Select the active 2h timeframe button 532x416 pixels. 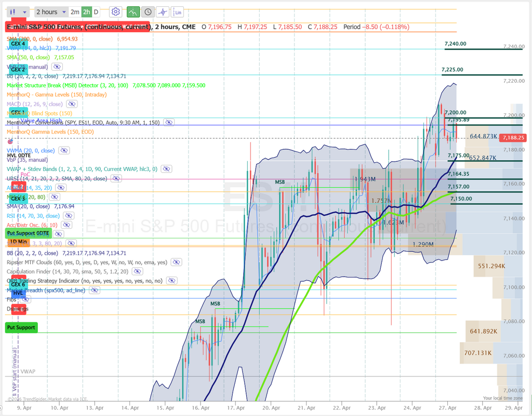pos(86,11)
